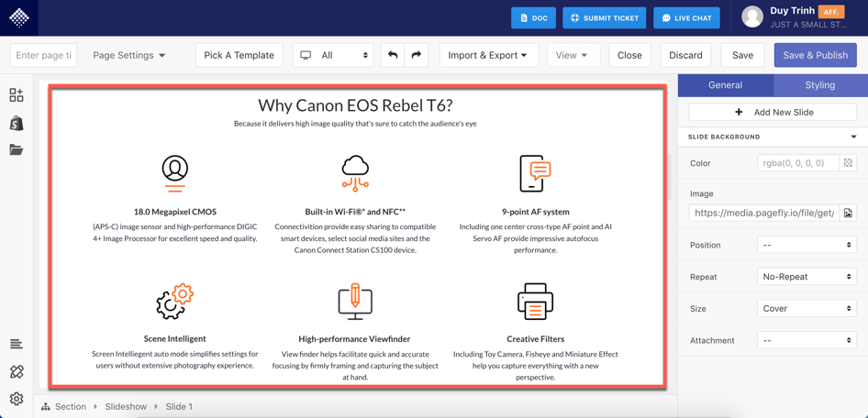868x418 pixels.
Task: Click the PageFly logo icon
Action: point(19,17)
